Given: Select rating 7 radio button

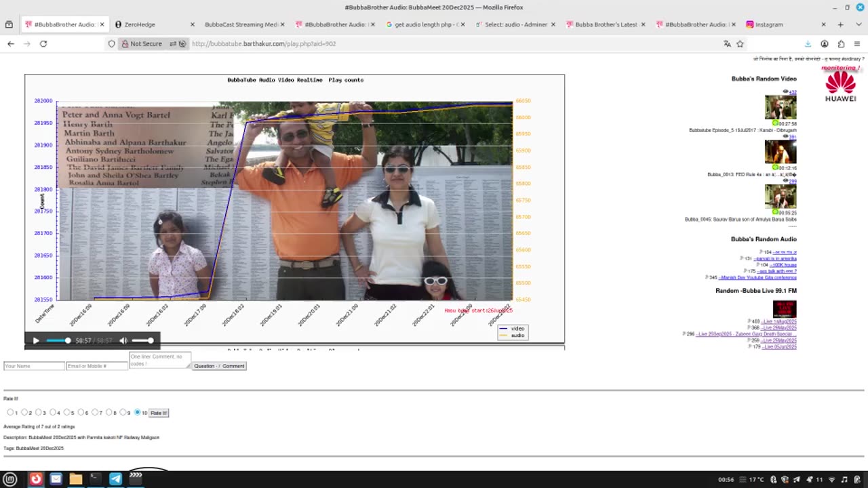Looking at the screenshot, I should (95, 413).
